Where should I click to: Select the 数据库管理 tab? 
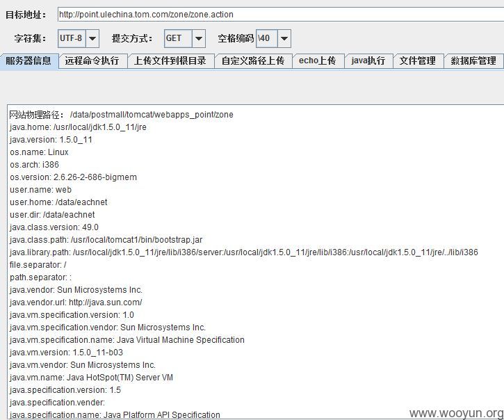coord(473,61)
